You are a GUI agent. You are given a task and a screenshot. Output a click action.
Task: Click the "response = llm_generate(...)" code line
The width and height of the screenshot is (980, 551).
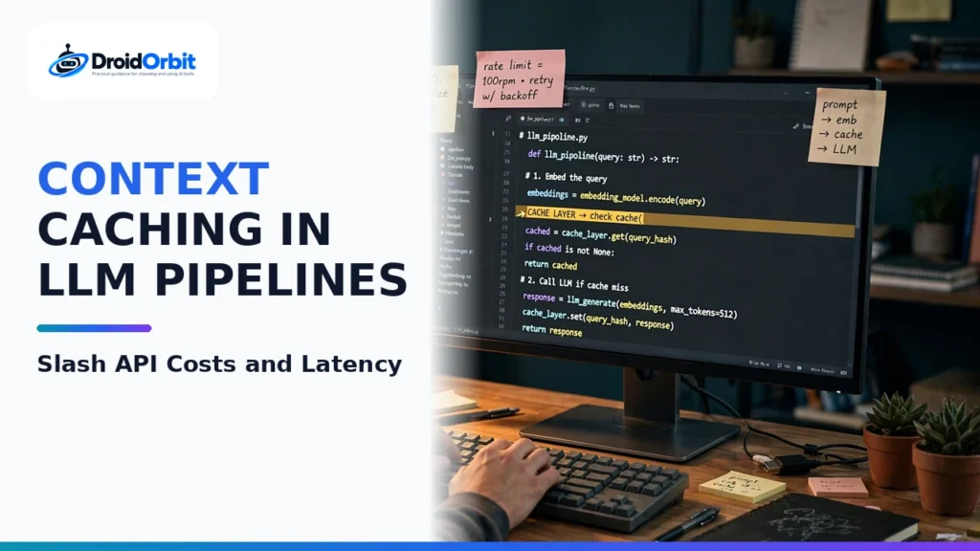tap(630, 305)
